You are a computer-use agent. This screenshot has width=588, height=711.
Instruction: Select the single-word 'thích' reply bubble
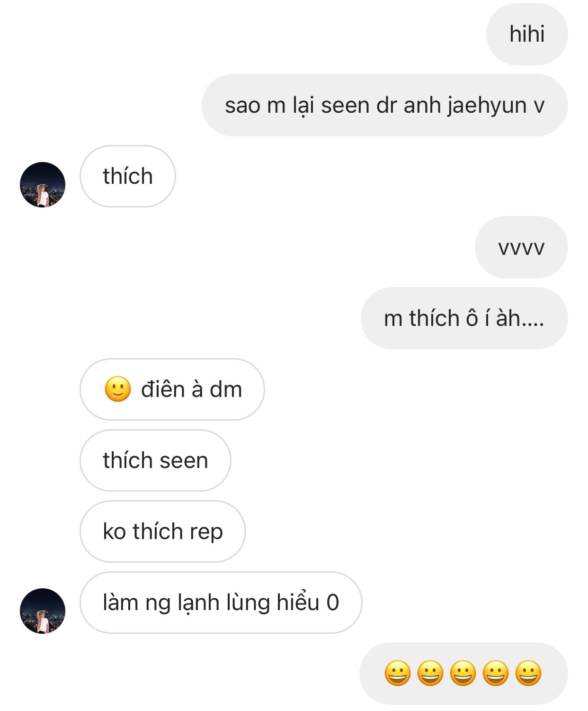tap(128, 176)
